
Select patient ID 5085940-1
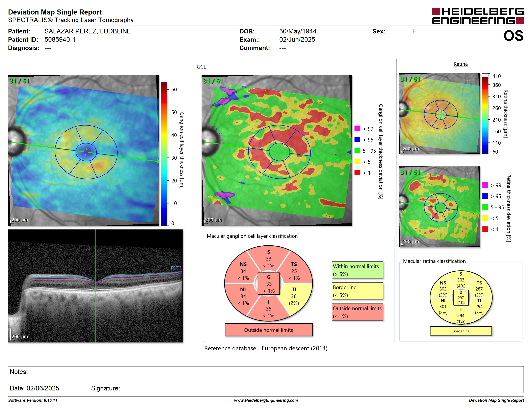coord(60,39)
